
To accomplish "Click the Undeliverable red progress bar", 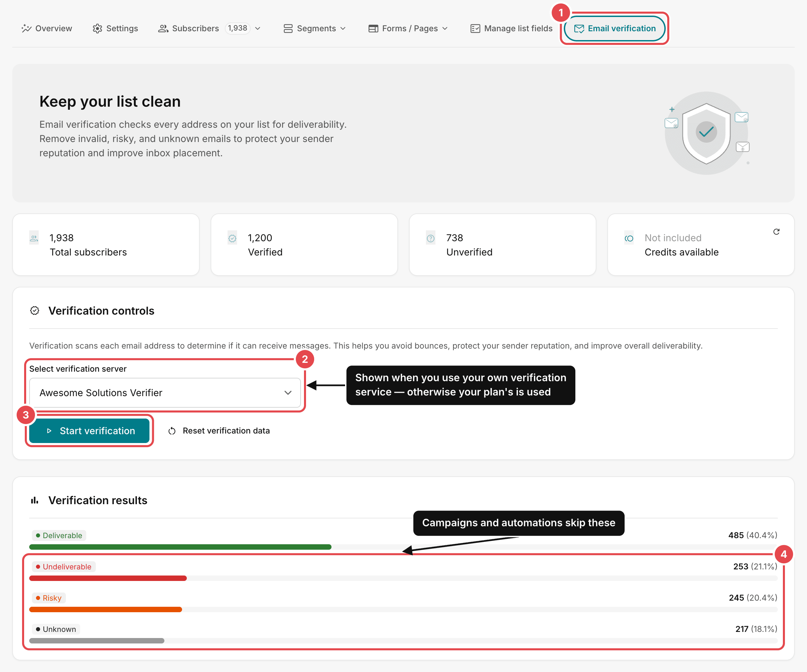I will pos(108,578).
